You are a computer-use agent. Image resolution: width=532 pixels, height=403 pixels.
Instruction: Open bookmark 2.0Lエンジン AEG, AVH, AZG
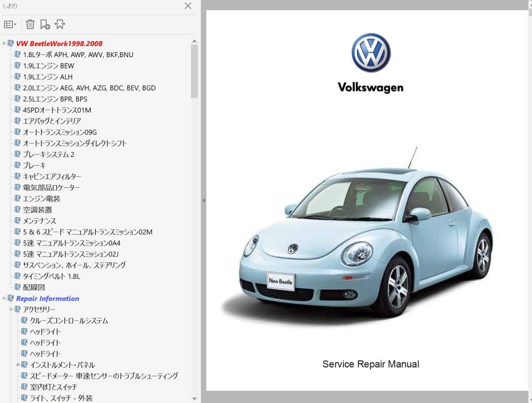(x=89, y=88)
